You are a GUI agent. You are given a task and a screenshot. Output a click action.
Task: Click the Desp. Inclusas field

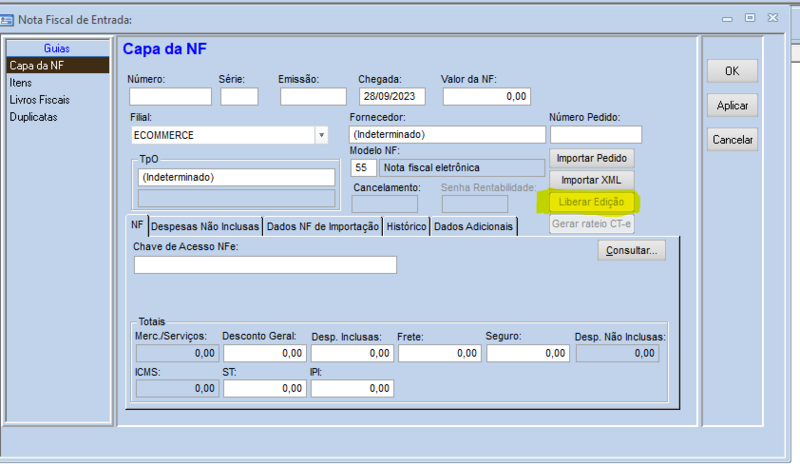pos(352,353)
